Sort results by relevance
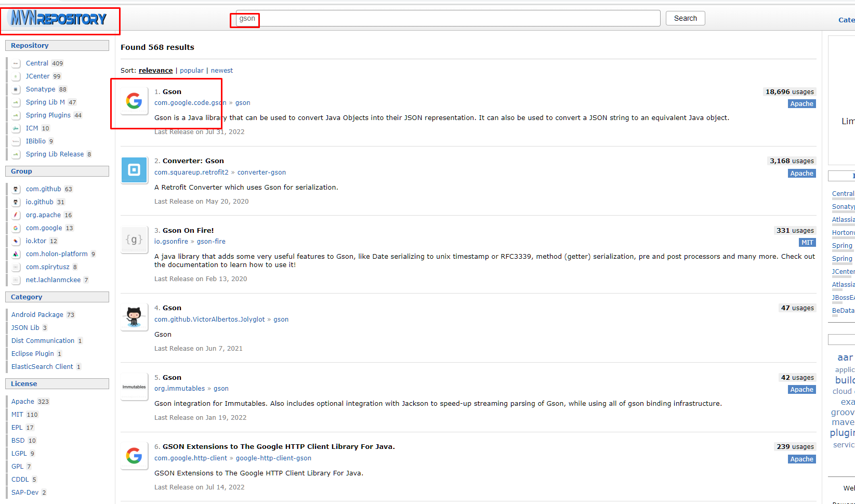The height and width of the screenshot is (504, 855). [x=155, y=71]
